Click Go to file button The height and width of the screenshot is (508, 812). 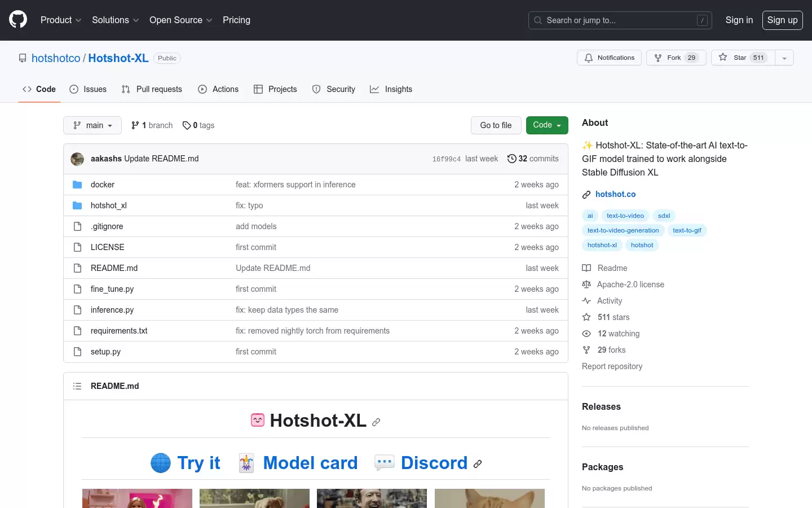[496, 125]
